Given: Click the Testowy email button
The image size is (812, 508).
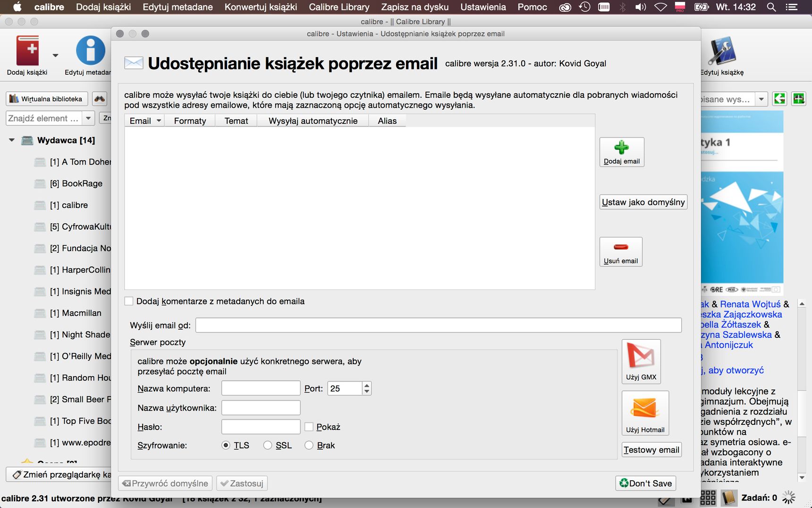Looking at the screenshot, I should click(651, 450).
